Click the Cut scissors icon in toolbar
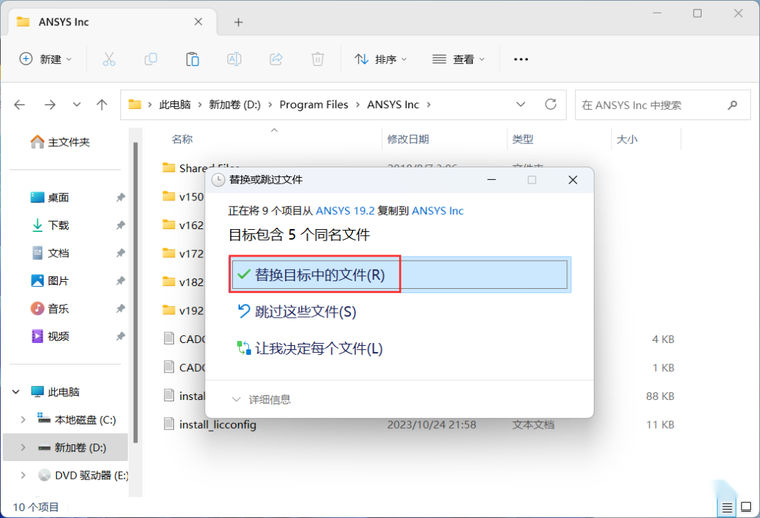 coord(109,59)
